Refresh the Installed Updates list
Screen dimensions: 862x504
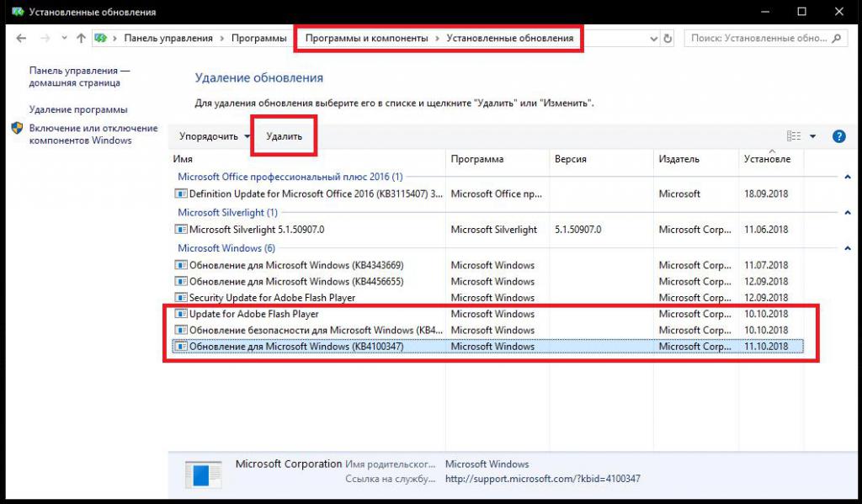point(668,39)
